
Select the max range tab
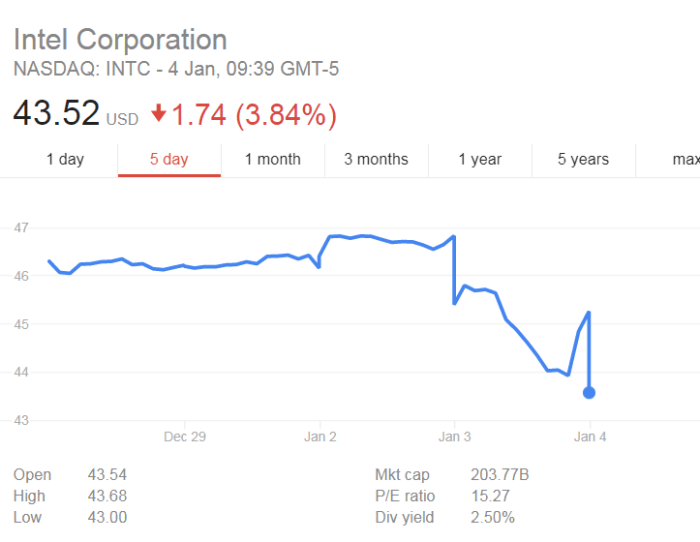click(685, 159)
